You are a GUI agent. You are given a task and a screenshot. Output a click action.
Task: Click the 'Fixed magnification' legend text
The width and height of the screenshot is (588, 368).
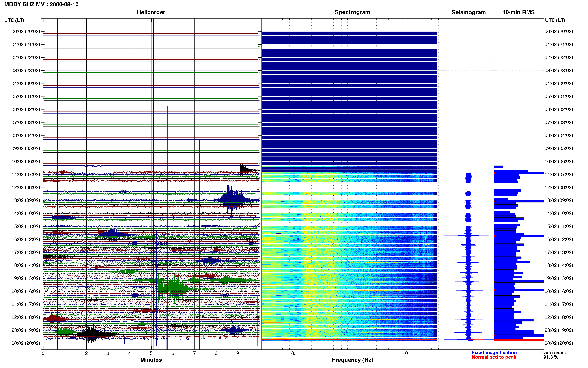[494, 352]
